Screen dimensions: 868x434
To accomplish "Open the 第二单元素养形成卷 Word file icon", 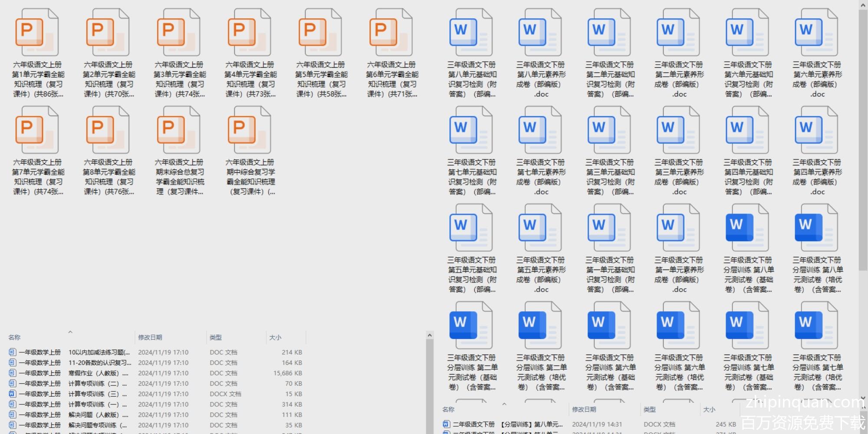I will tap(678, 33).
